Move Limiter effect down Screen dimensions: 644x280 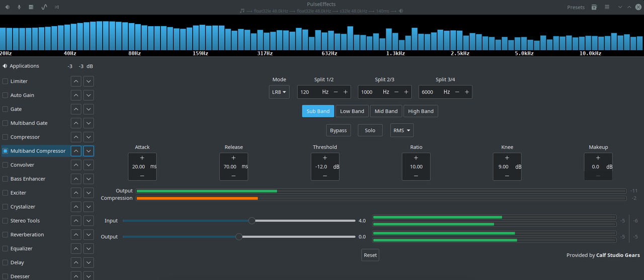[89, 81]
